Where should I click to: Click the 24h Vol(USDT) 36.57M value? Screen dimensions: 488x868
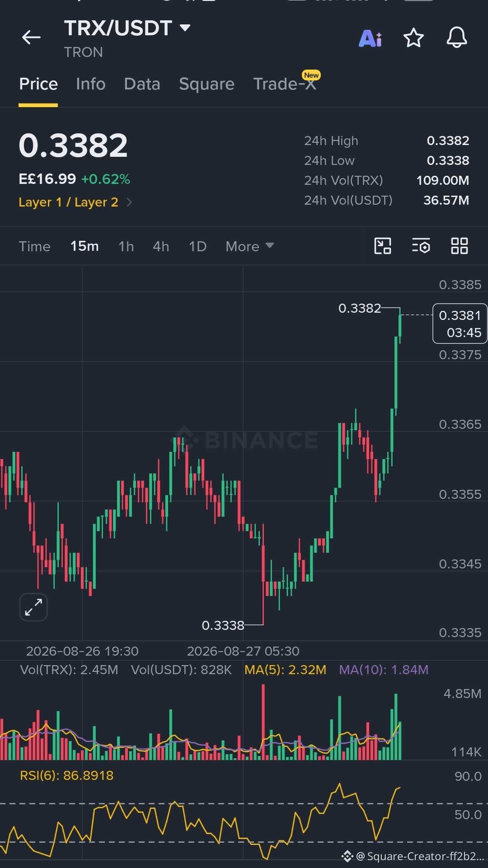[x=446, y=200]
